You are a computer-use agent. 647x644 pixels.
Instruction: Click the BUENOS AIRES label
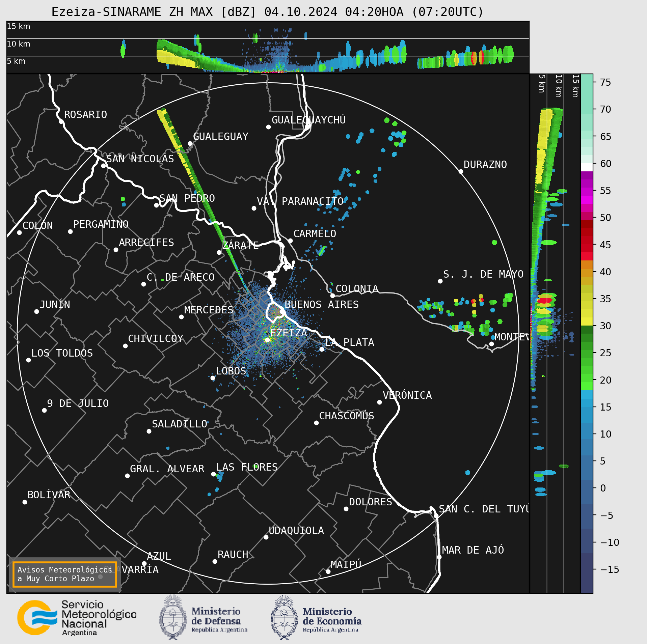click(x=322, y=305)
